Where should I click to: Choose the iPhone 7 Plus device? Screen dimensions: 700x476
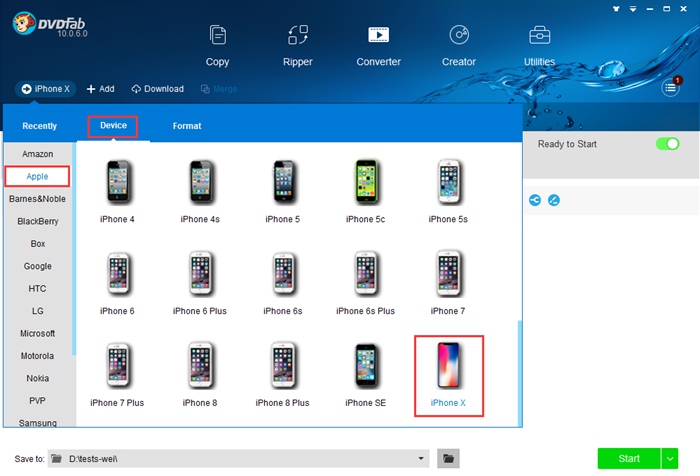coord(117,375)
